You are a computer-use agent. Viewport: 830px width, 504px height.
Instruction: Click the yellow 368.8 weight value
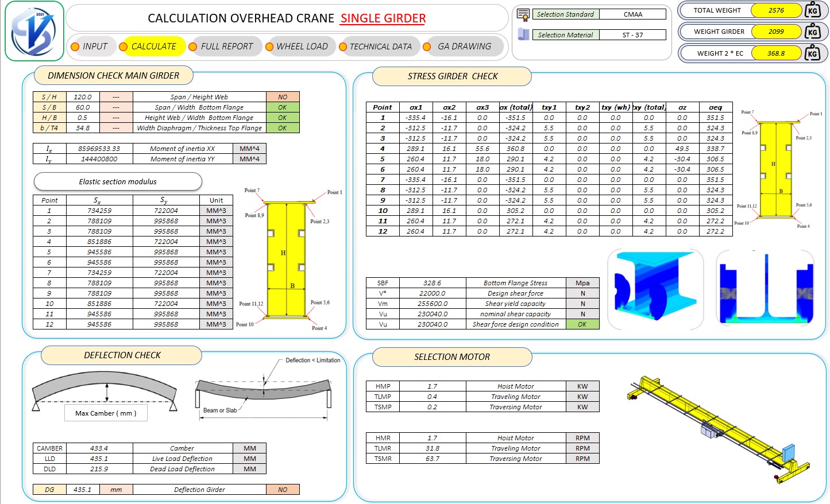tap(776, 53)
